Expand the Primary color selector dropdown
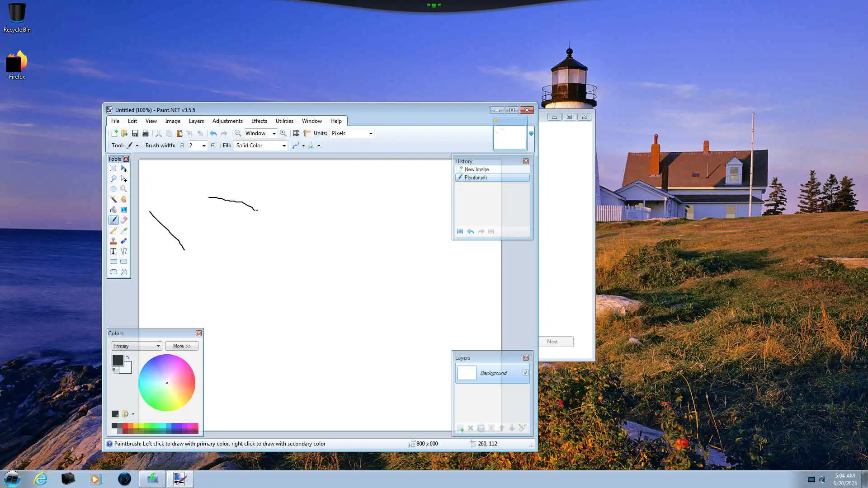868x488 pixels. [137, 346]
